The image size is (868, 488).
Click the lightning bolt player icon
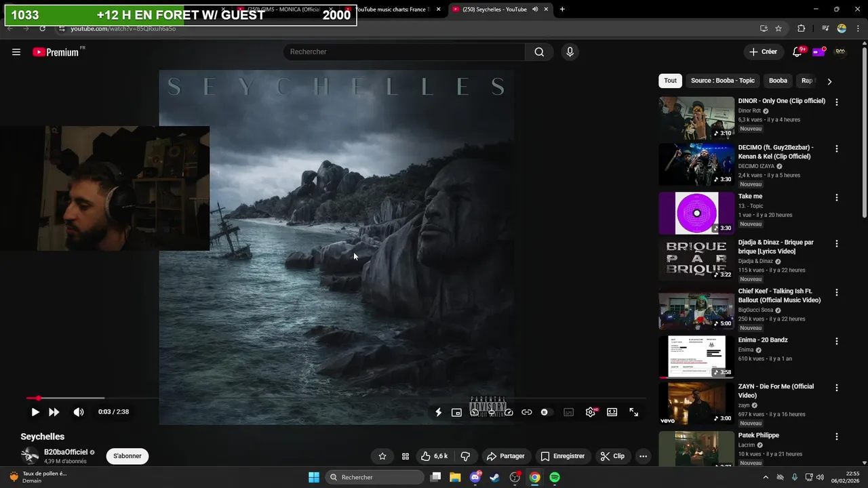(438, 412)
